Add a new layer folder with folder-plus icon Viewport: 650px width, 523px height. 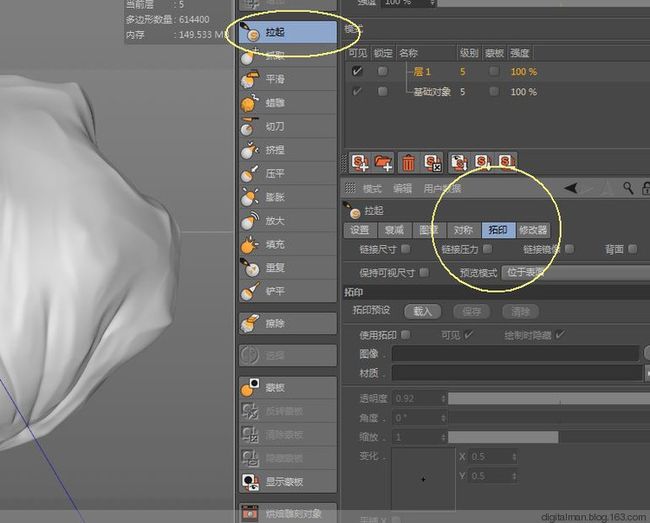(383, 162)
